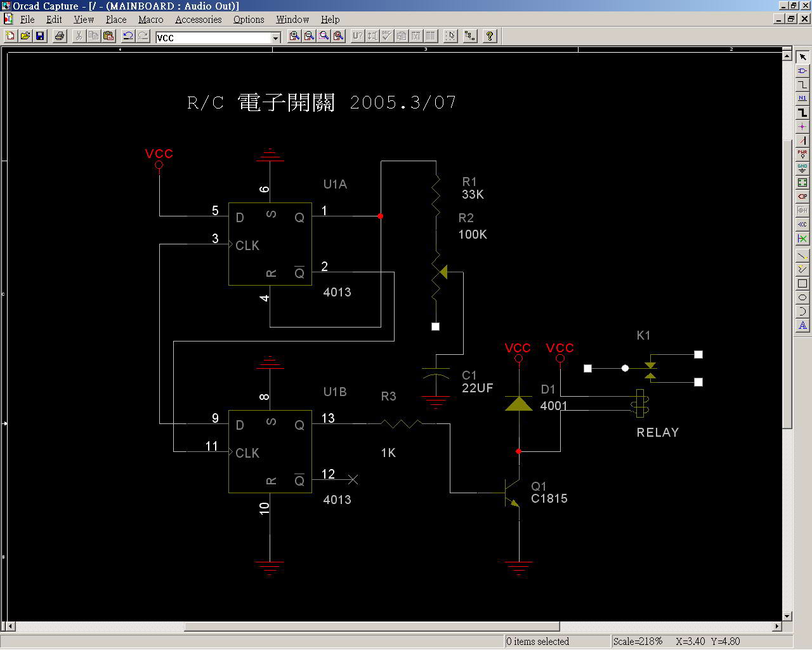
Task: Generate the Bill of Materials
Action: (431, 36)
